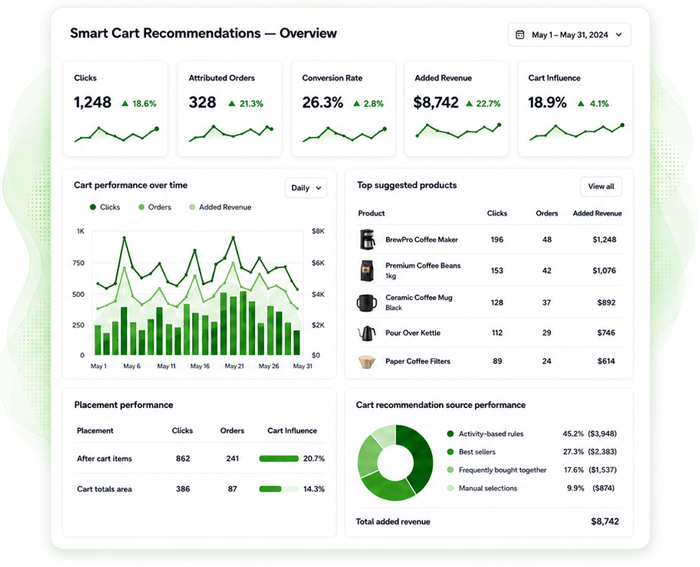700x567 pixels.
Task: Toggle the Added Revenue legend series dot
Action: (x=192, y=207)
